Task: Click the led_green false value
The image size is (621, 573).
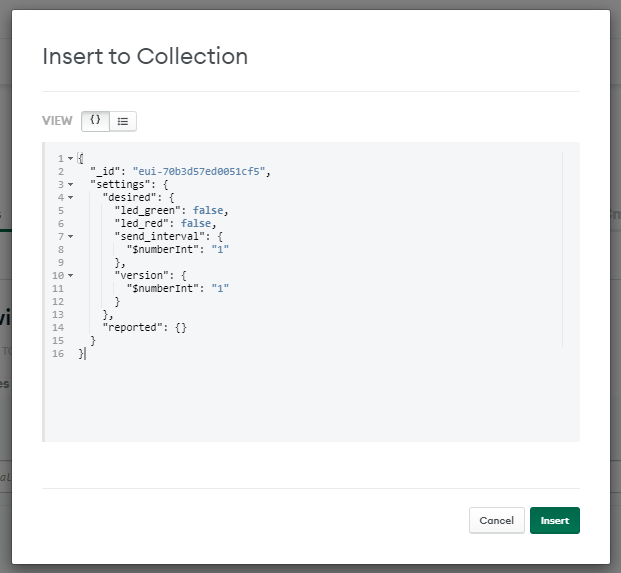Action: 208,210
